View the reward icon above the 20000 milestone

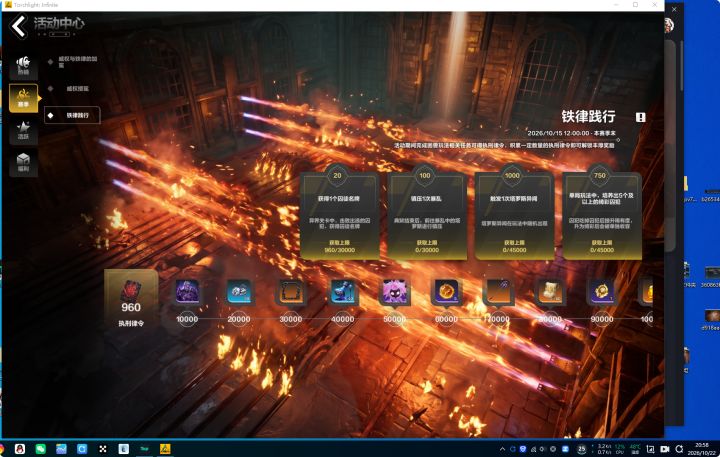coord(239,292)
